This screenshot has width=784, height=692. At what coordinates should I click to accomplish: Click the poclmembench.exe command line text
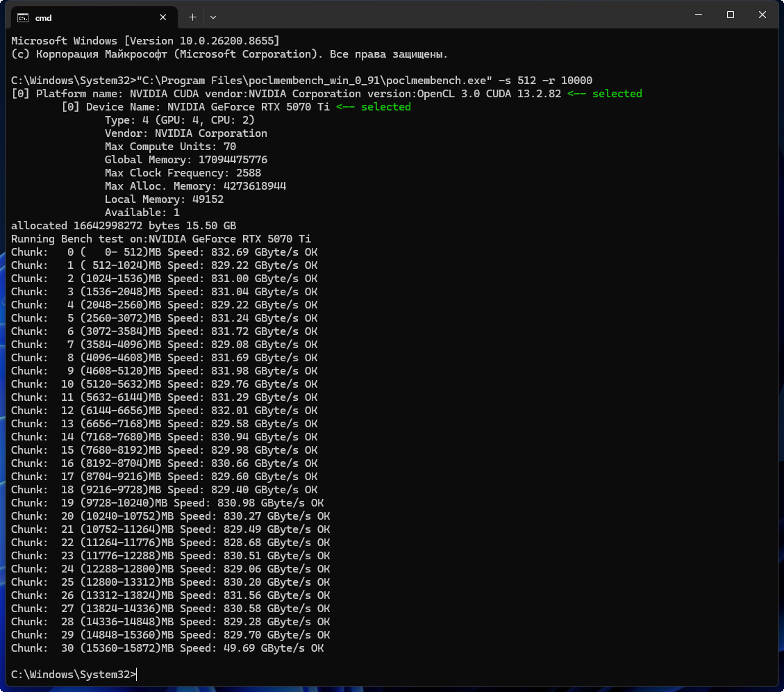click(x=301, y=81)
